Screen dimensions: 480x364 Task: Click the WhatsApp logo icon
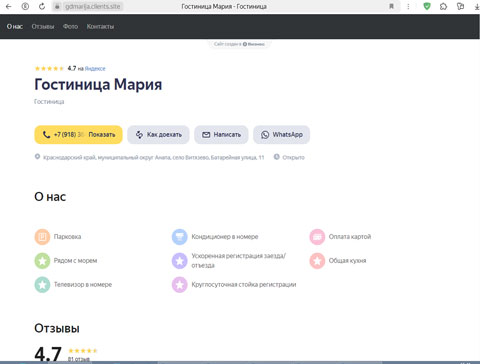(x=265, y=135)
